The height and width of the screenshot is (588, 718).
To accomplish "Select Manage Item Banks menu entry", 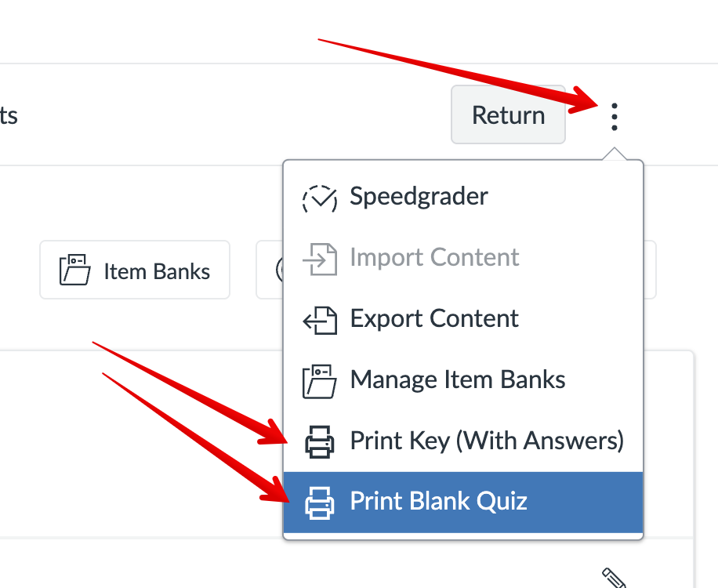I will point(458,379).
